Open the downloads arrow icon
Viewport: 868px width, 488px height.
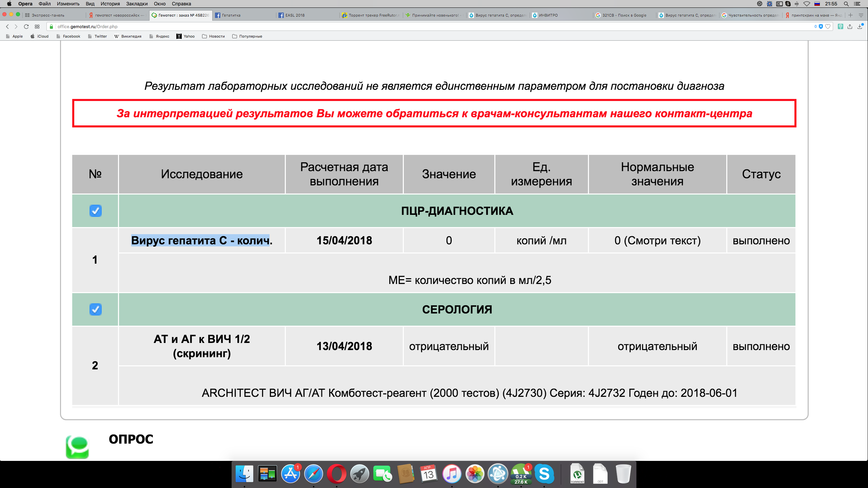click(x=860, y=26)
